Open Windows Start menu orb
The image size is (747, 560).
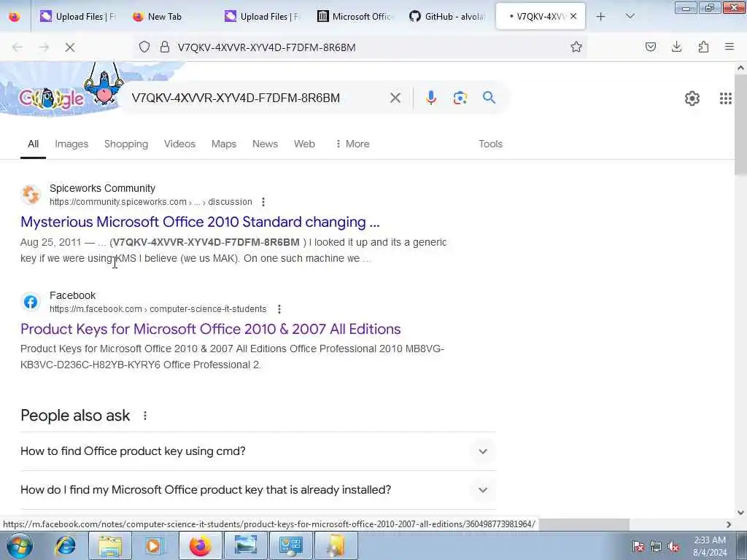point(20,545)
